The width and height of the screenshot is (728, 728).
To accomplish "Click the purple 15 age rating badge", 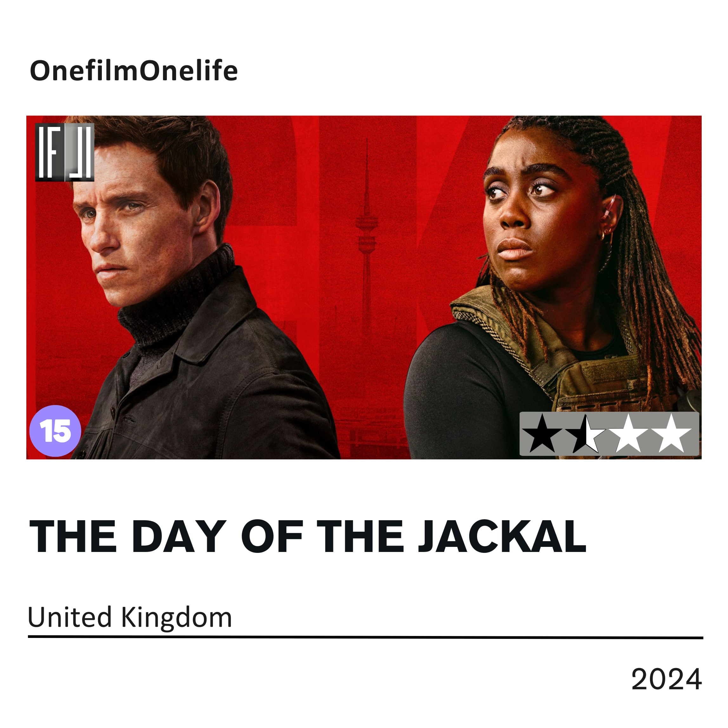I will (55, 431).
